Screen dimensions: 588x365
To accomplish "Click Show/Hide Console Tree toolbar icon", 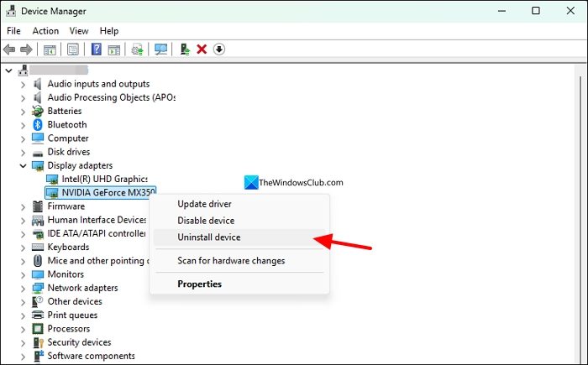I will pyautogui.click(x=50, y=50).
